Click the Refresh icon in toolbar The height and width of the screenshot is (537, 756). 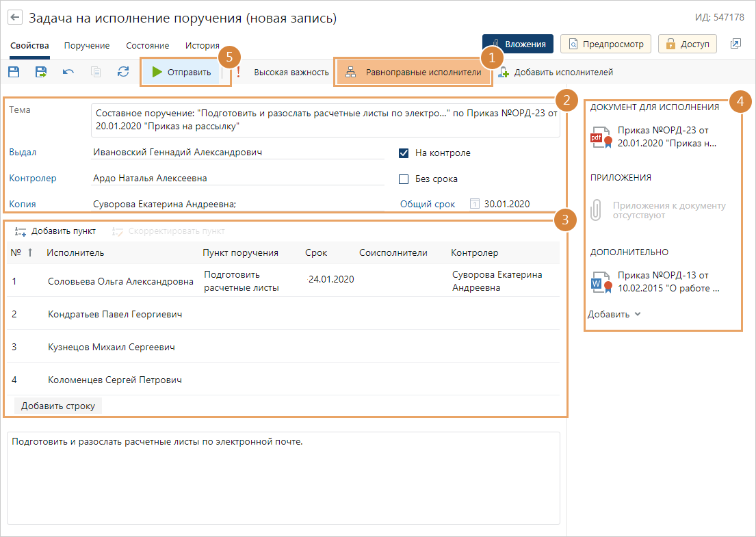click(x=123, y=72)
